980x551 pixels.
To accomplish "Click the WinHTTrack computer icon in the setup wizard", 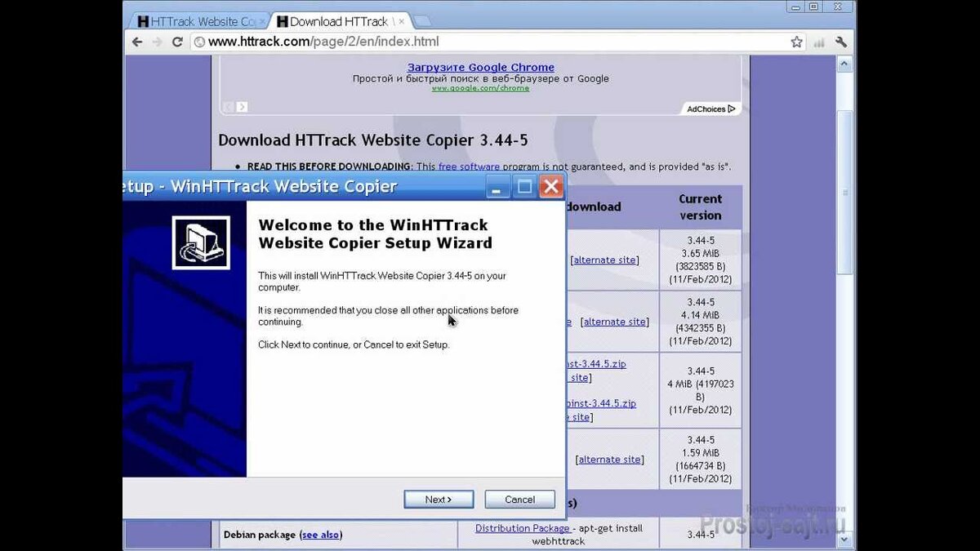I will 201,242.
